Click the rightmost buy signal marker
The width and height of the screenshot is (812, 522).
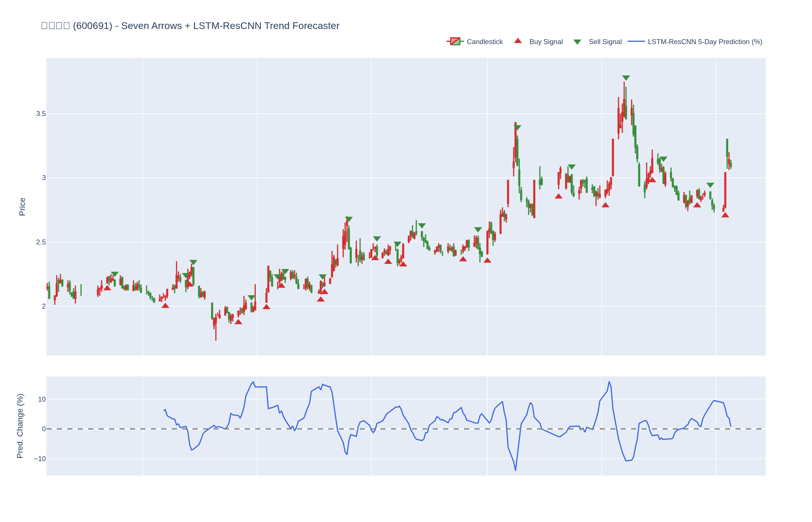click(x=725, y=215)
